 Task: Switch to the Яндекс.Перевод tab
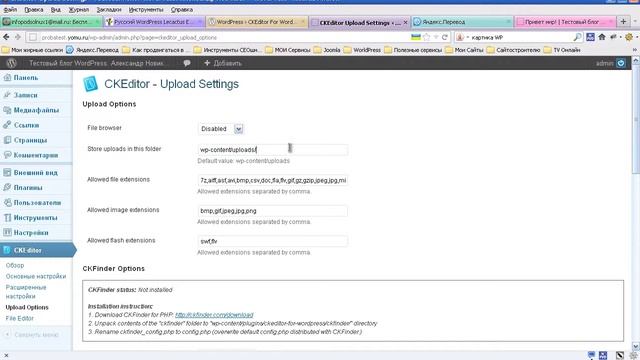(462, 22)
